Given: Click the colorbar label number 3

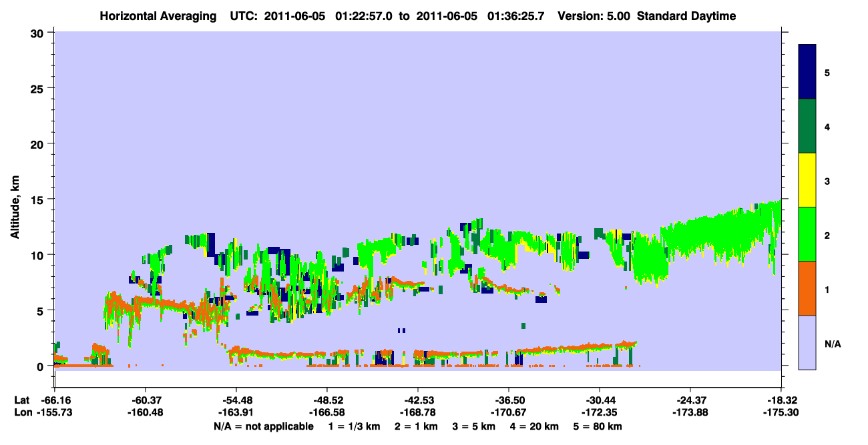Looking at the screenshot, I should (827, 181).
